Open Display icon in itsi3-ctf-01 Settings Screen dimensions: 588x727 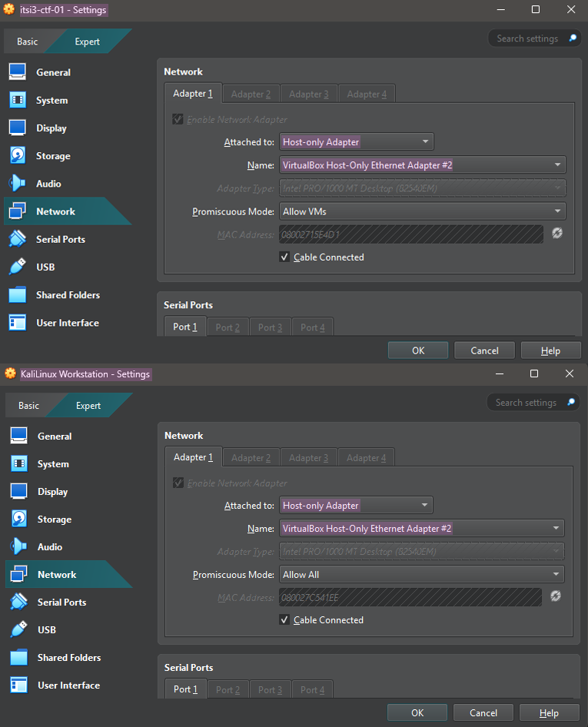point(18,128)
